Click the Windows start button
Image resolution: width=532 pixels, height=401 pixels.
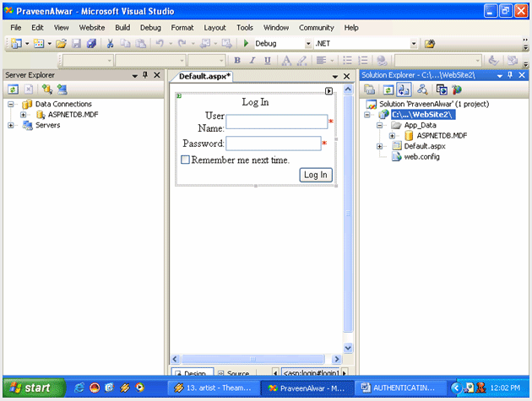click(34, 387)
